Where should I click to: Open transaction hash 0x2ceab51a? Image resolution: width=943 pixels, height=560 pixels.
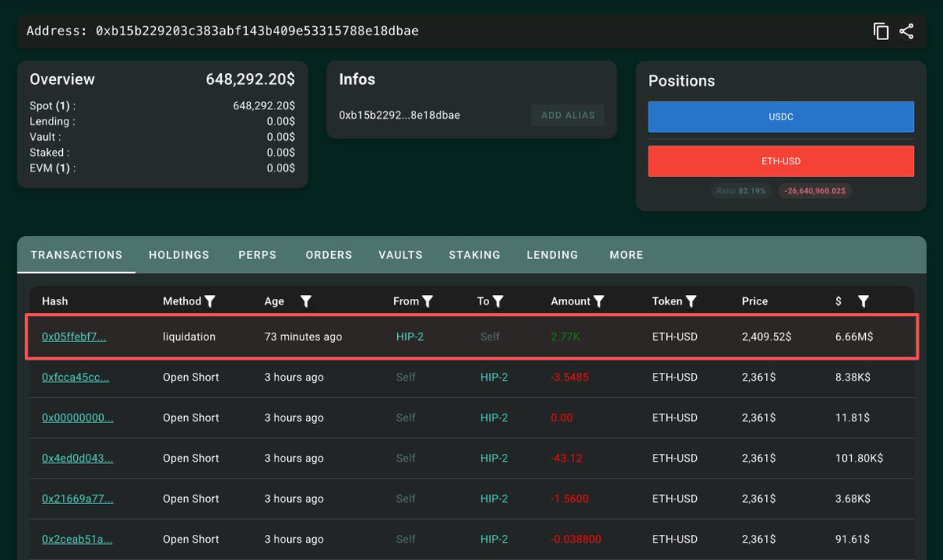point(77,539)
